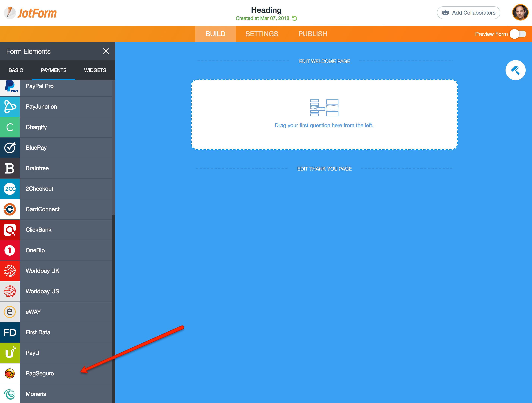Click the PayU logo icon

(10, 353)
